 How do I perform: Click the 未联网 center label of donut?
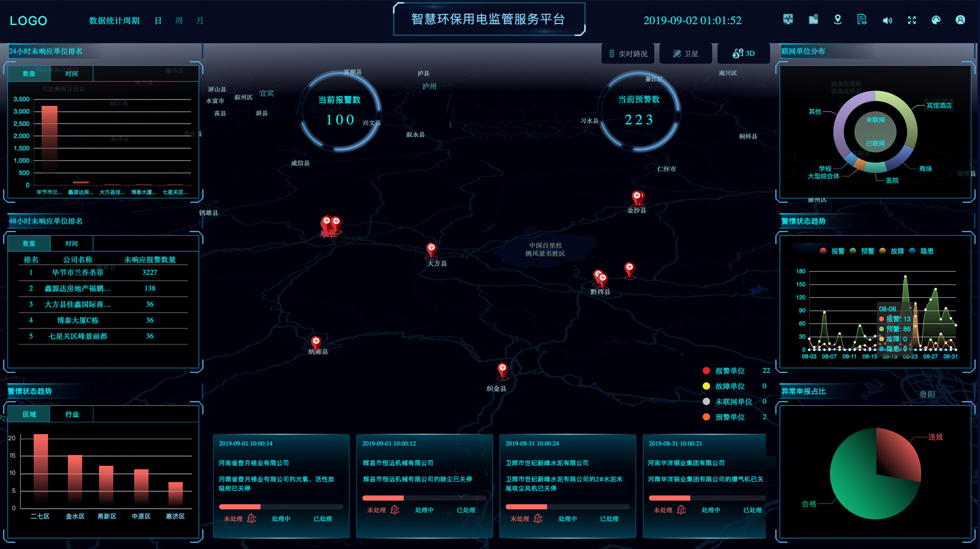(875, 120)
